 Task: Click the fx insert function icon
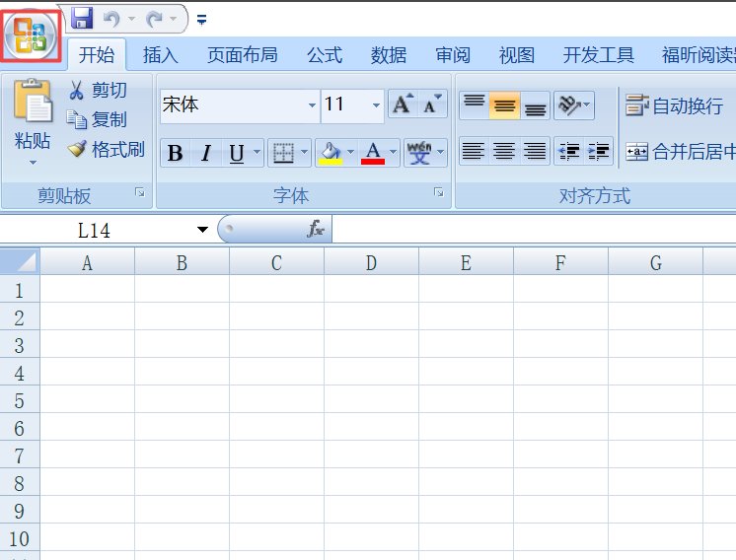316,230
